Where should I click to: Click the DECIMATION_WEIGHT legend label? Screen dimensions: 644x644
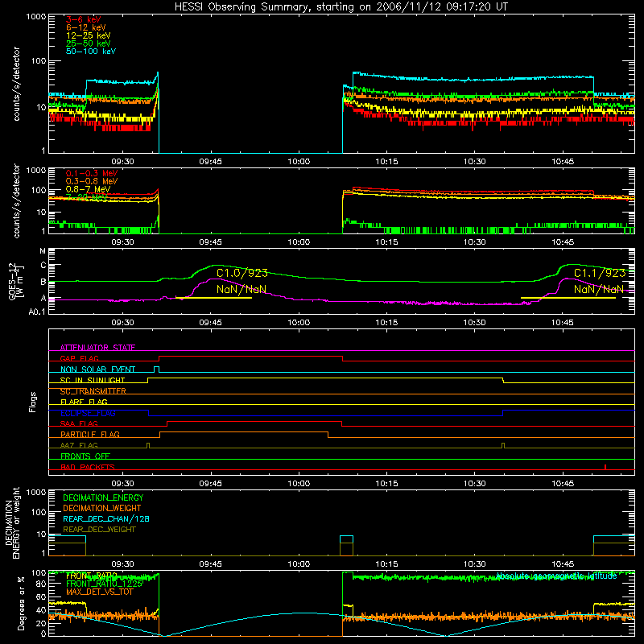pos(102,508)
